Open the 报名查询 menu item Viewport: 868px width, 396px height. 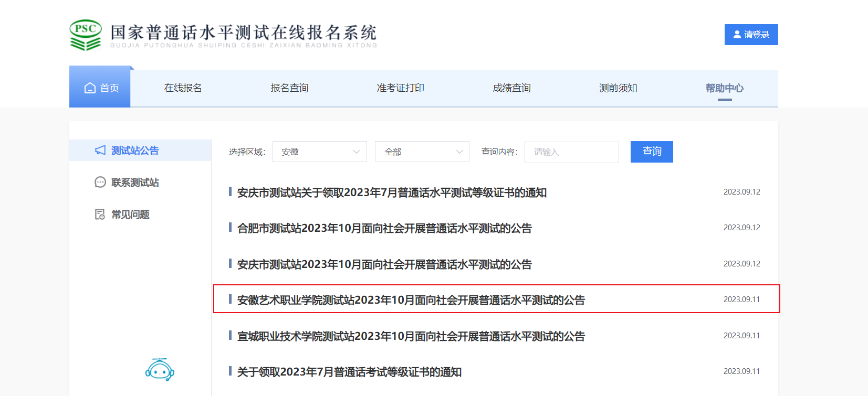click(289, 88)
